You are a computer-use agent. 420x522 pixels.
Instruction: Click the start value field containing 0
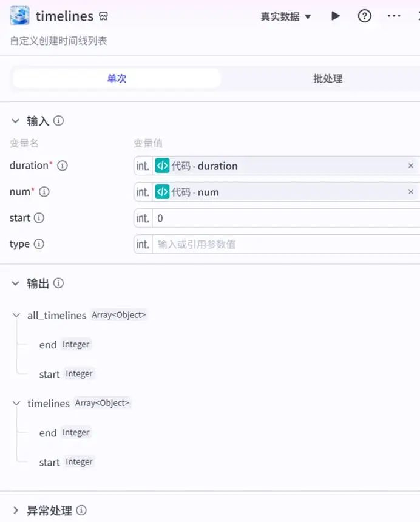click(285, 218)
